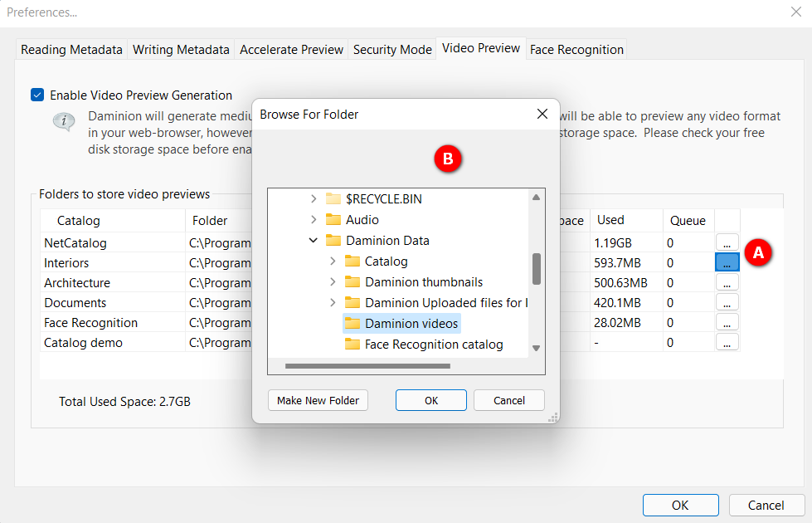
Task: Cancel the Browse For Folder dialog
Action: (x=509, y=400)
